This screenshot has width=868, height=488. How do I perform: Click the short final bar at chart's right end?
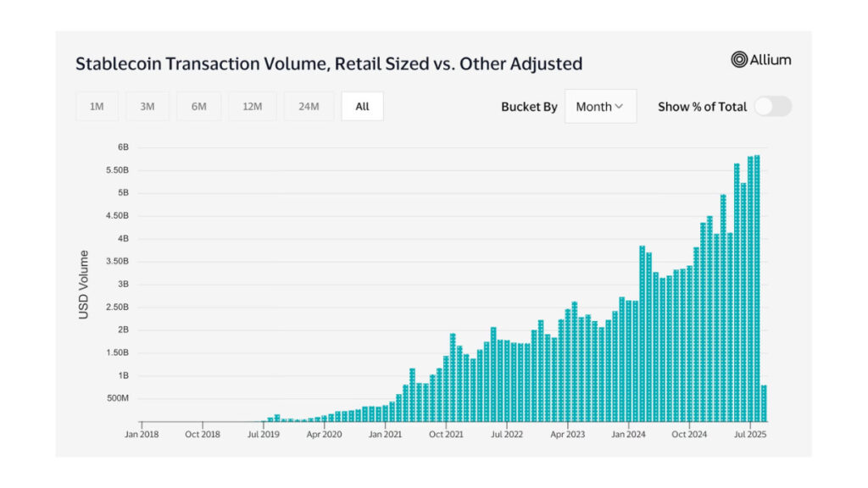tap(764, 403)
